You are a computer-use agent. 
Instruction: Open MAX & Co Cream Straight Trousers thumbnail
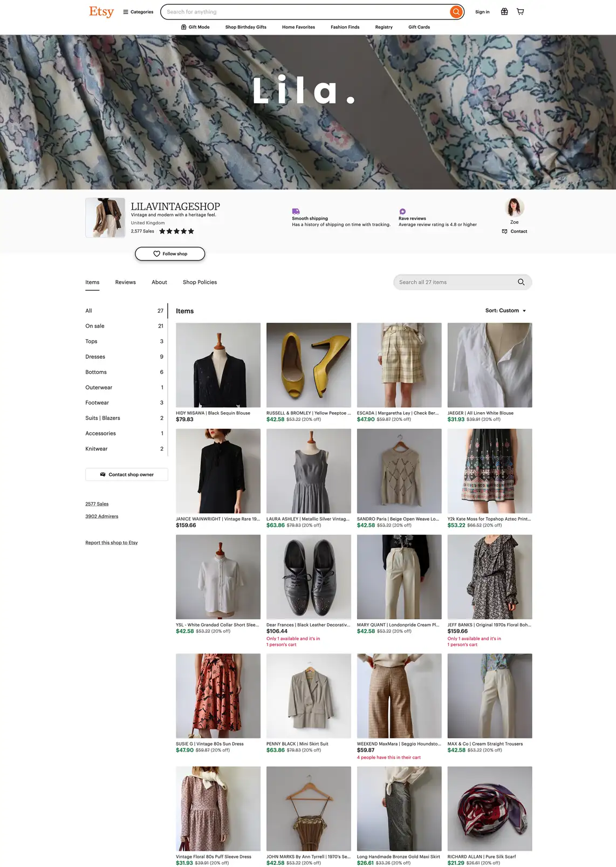[x=490, y=696]
